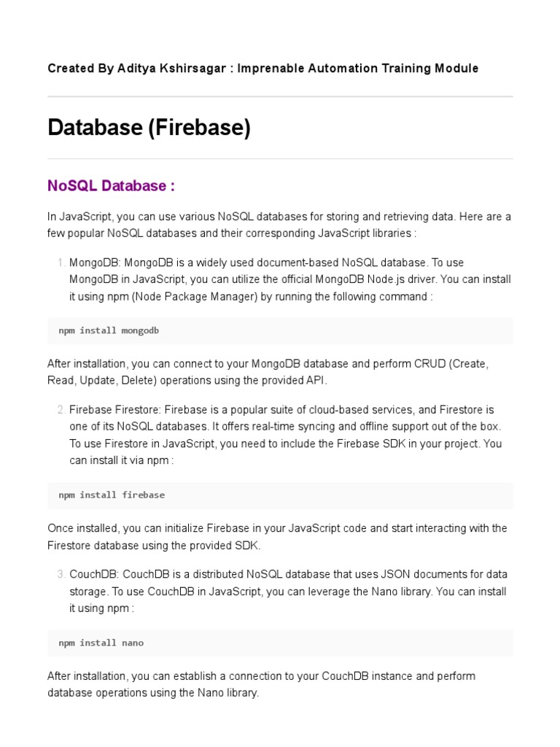Click the CouchDB list item description text
Screen dimensions: 560x747
point(287,592)
